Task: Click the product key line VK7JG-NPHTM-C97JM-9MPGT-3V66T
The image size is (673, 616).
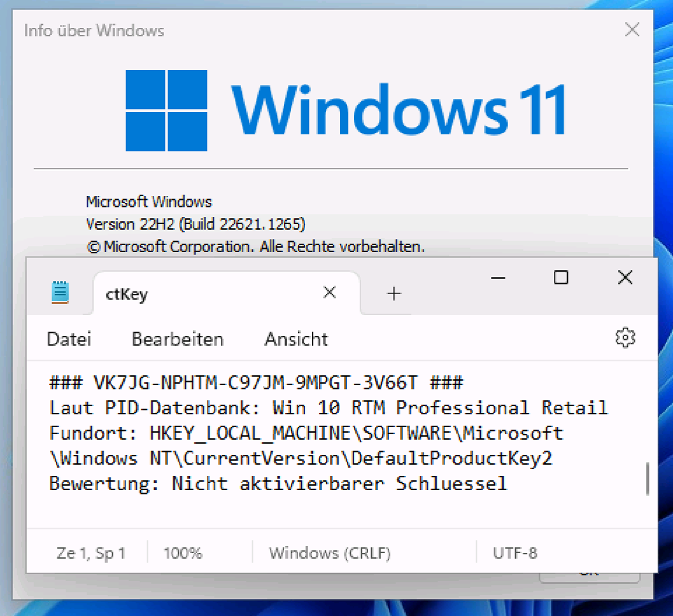Action: (x=256, y=383)
